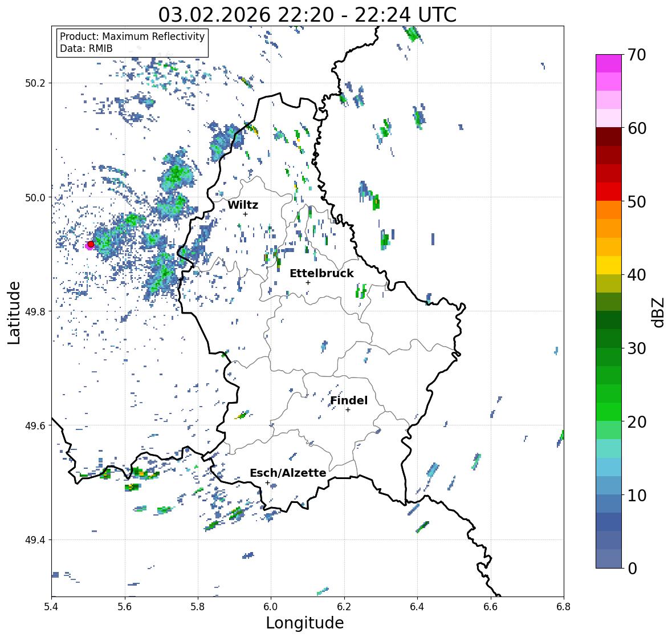
Task: Click the Esch/Alzette station cross marker
Action: coord(267,482)
